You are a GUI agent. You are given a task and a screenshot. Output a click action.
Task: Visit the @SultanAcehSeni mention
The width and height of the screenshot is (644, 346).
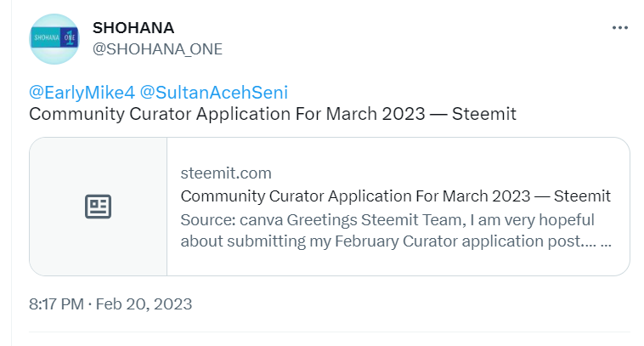coord(215,92)
